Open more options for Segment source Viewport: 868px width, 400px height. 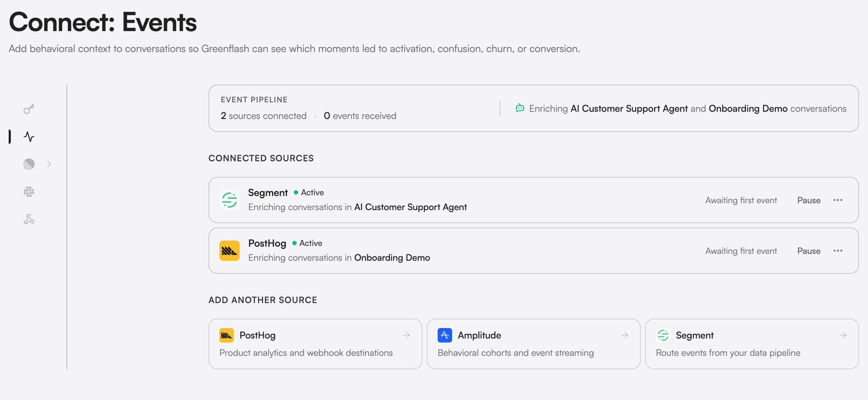click(838, 200)
